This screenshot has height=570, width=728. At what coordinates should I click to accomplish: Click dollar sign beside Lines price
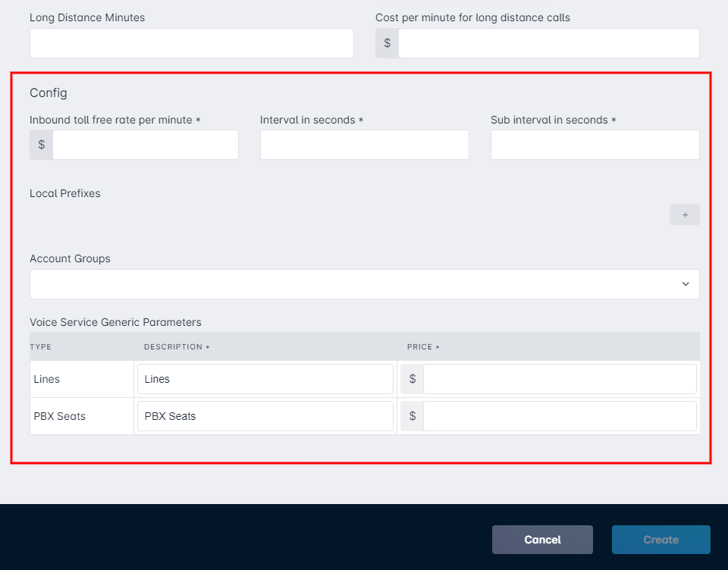click(x=412, y=379)
